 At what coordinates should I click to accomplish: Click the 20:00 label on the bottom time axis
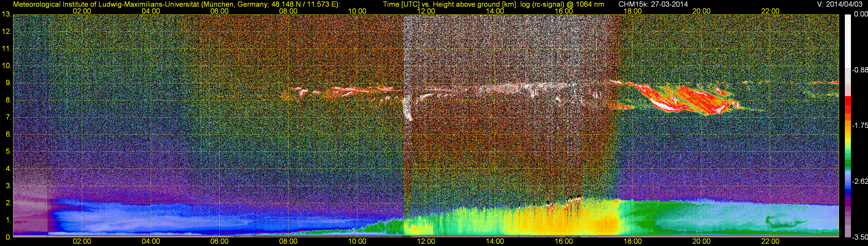tap(701, 241)
